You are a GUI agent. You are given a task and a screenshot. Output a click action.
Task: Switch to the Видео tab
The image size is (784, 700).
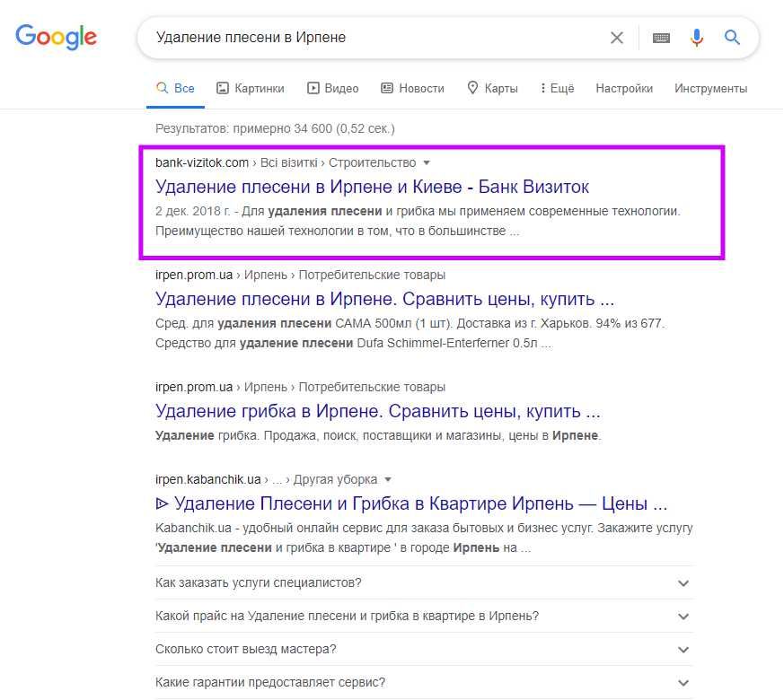pyautogui.click(x=332, y=88)
